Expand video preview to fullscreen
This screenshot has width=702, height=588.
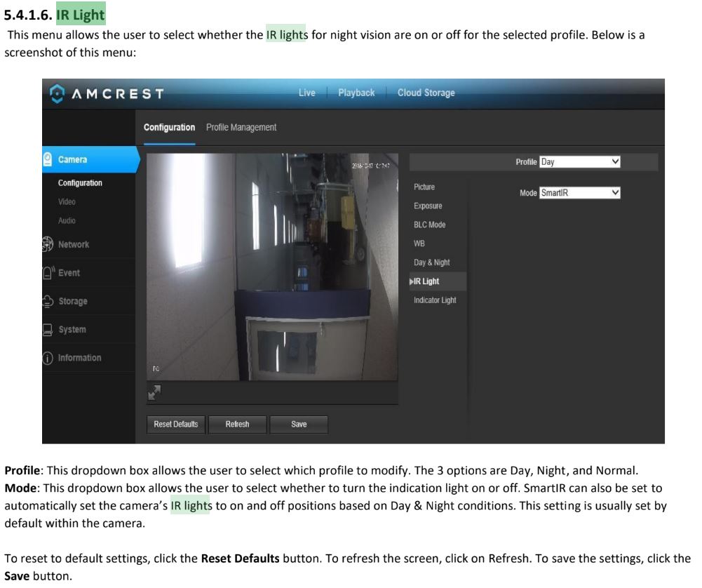(x=154, y=392)
